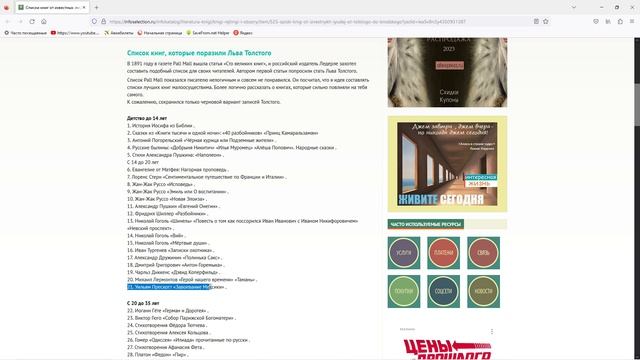Close the current browser tab

(84, 7)
